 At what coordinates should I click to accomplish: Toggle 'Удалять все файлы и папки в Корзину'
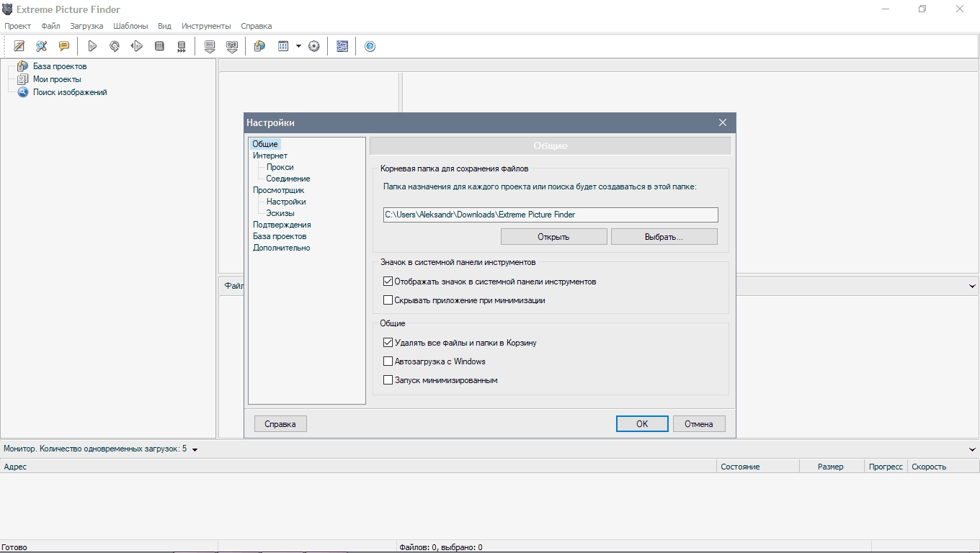coord(388,343)
